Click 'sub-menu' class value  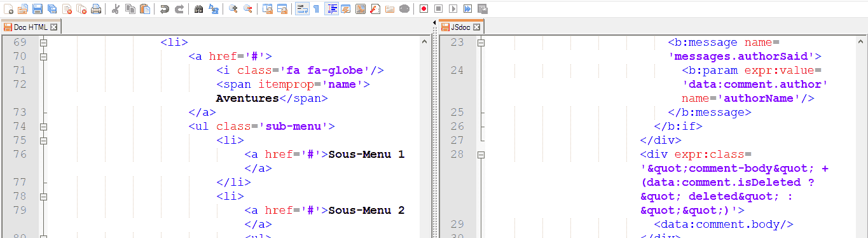coord(294,127)
